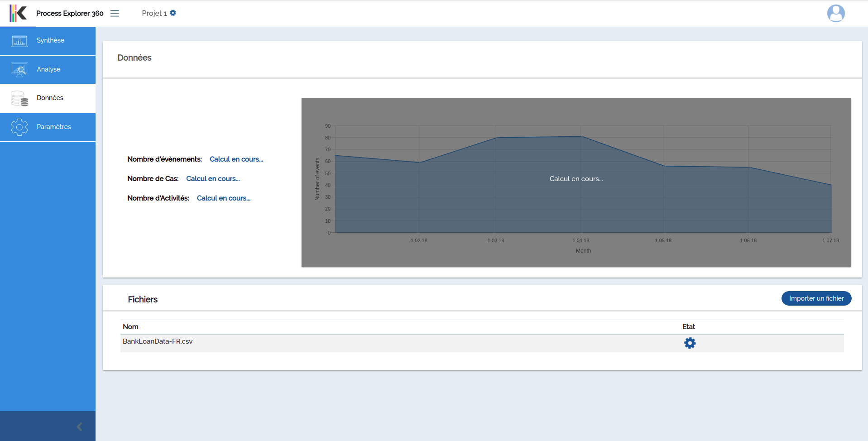Click the Synthèse dashboard icon
Viewport: 868px width, 441px height.
tap(19, 41)
